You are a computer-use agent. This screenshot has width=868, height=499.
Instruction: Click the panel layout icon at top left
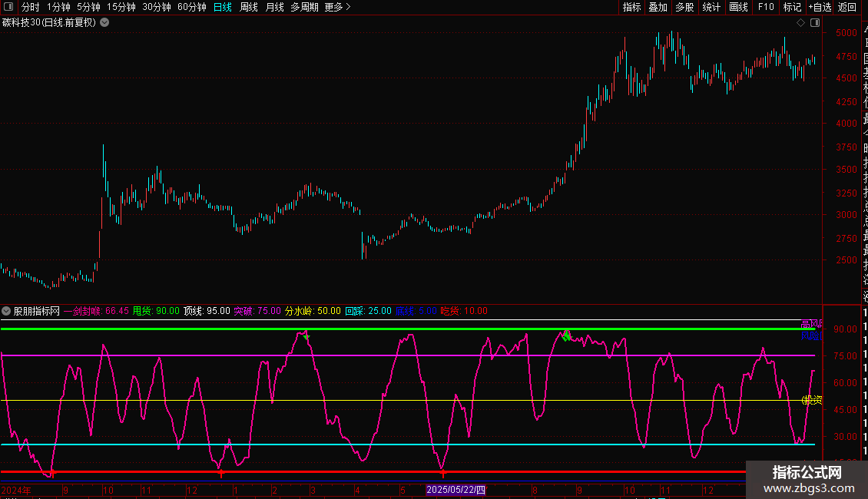[x=8, y=7]
